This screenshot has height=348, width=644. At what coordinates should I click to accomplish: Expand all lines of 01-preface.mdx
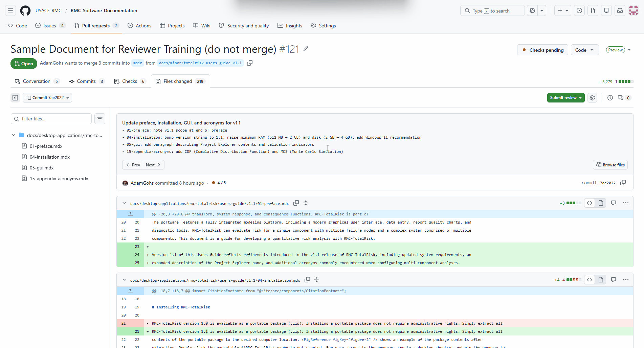point(306,203)
